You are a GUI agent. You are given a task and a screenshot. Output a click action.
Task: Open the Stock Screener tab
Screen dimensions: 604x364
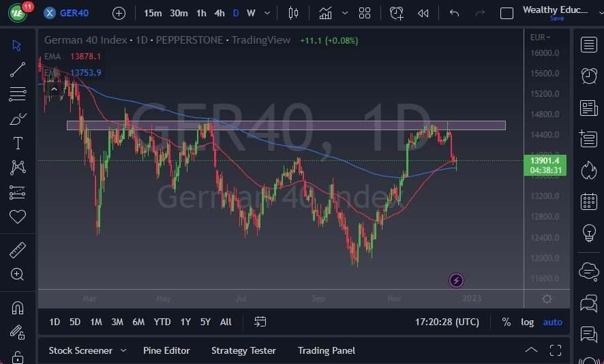(80, 350)
